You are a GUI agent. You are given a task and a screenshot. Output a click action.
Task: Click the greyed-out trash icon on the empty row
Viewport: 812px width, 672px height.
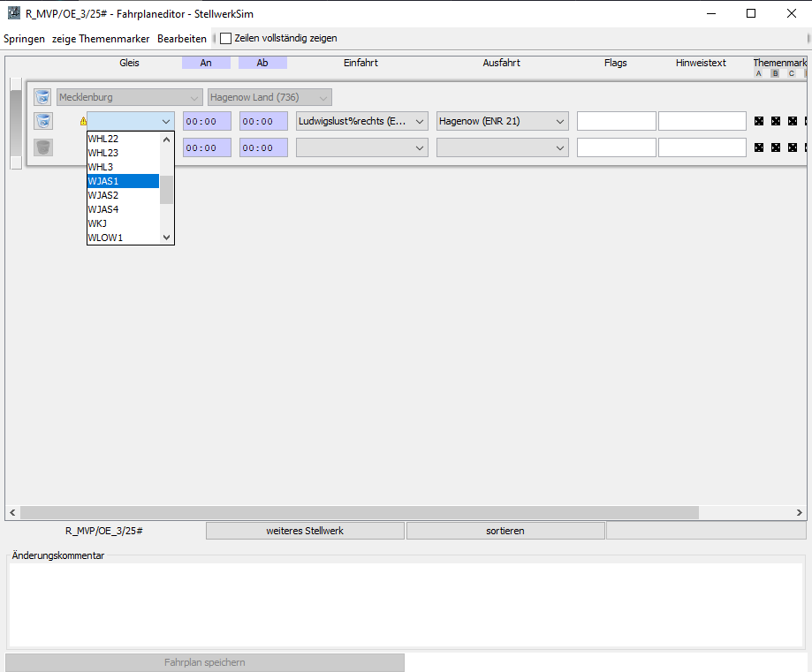click(x=42, y=147)
